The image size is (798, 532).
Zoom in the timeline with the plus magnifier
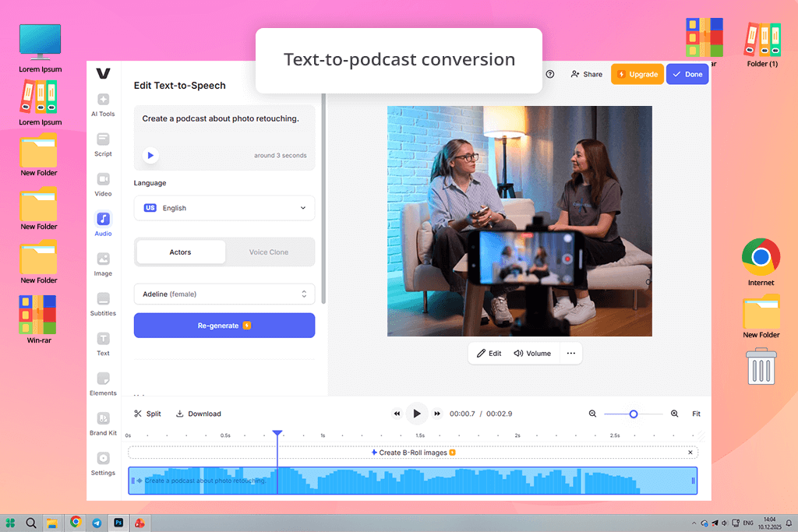coord(674,414)
